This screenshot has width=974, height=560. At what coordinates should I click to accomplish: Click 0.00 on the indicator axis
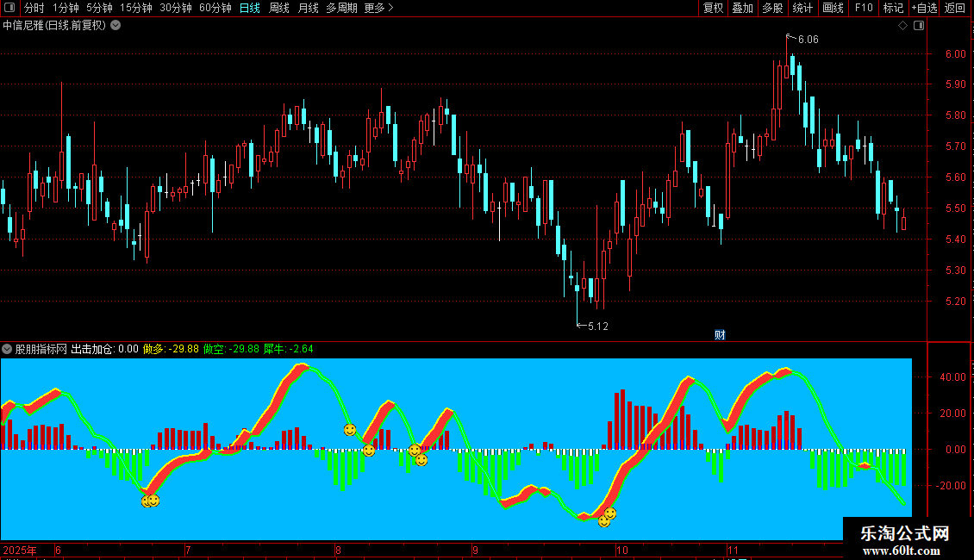955,450
